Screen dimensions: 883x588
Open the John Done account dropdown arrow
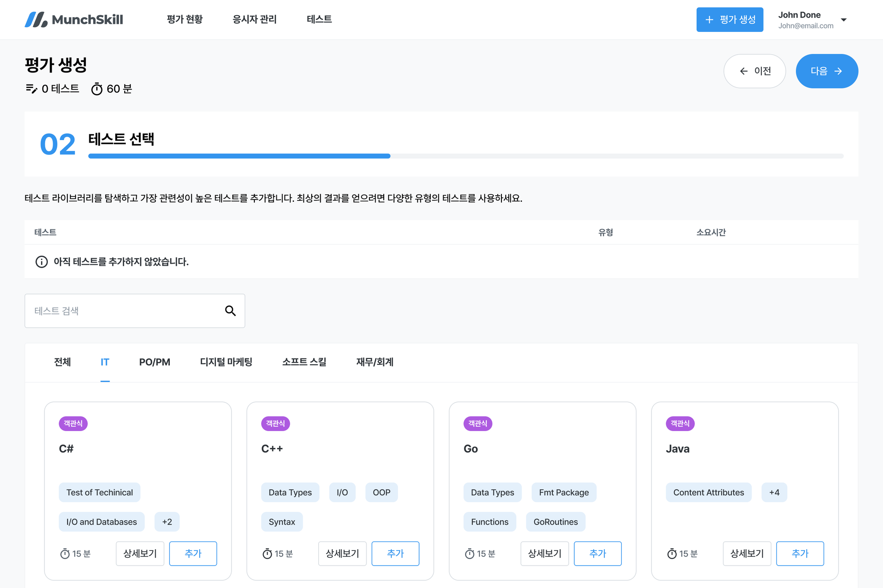tap(844, 20)
